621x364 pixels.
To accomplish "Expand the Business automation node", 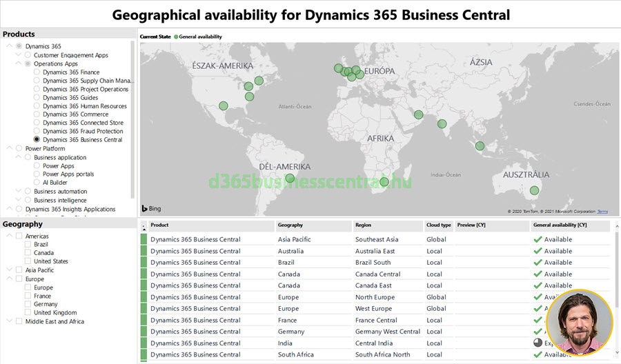I will pos(17,192).
